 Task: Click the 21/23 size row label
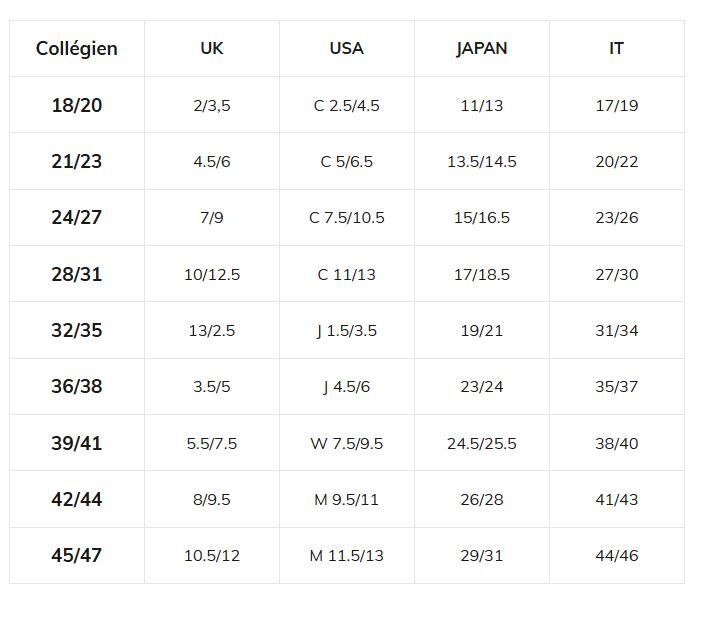click(77, 161)
